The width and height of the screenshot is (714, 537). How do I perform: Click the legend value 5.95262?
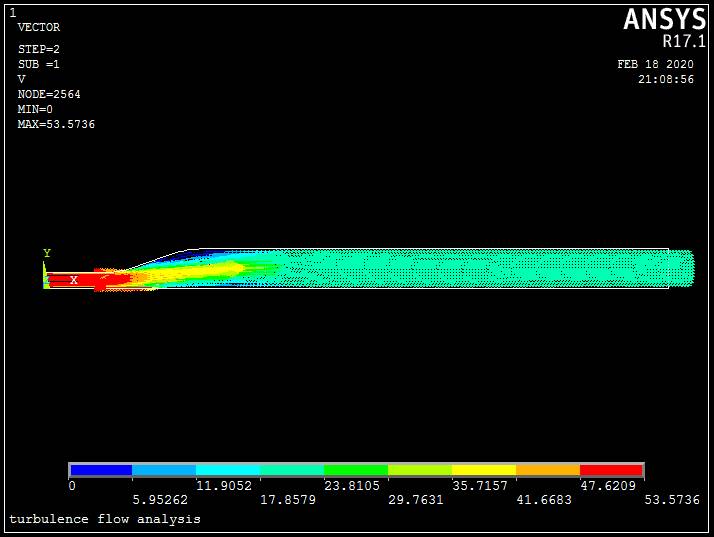[160, 500]
